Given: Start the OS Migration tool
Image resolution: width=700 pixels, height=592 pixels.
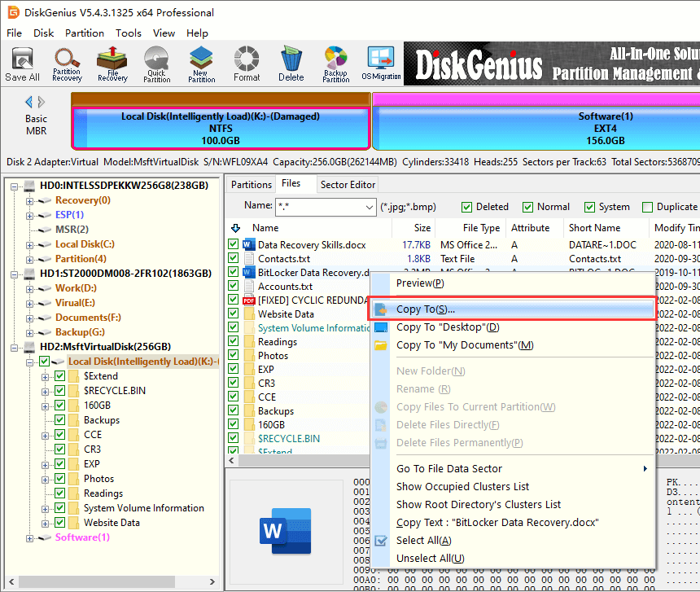Looking at the screenshot, I should 381,64.
